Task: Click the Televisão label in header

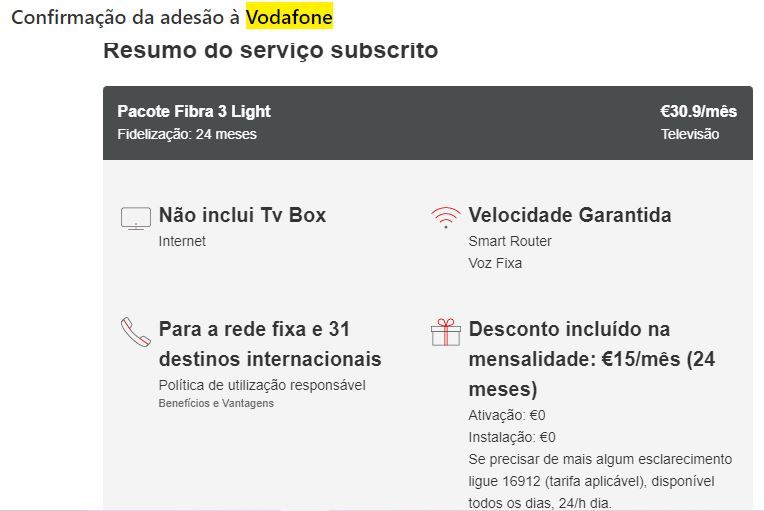Action: 690,134
